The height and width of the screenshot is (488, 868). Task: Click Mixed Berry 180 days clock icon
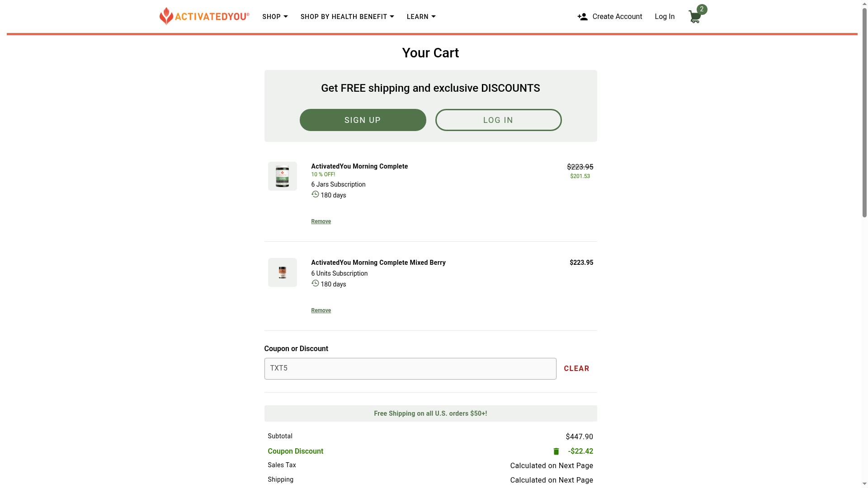pyautogui.click(x=315, y=283)
